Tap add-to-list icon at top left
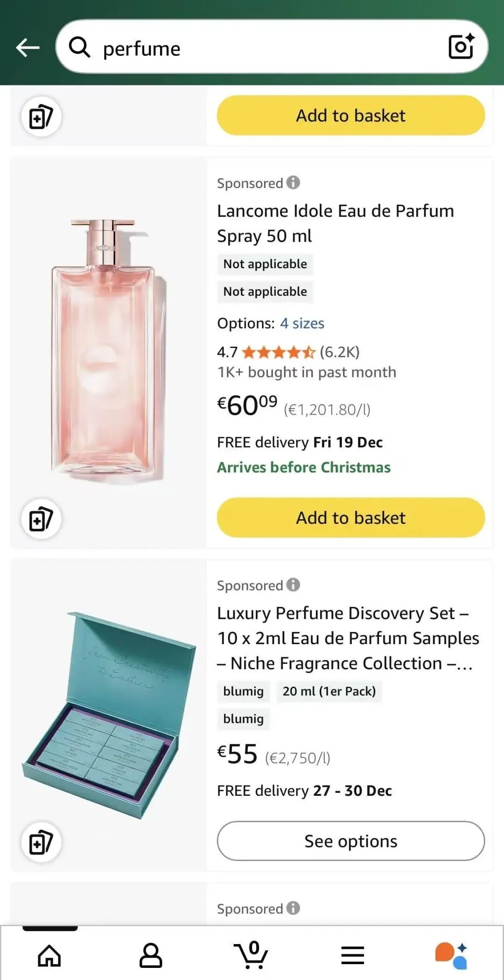 click(x=41, y=117)
